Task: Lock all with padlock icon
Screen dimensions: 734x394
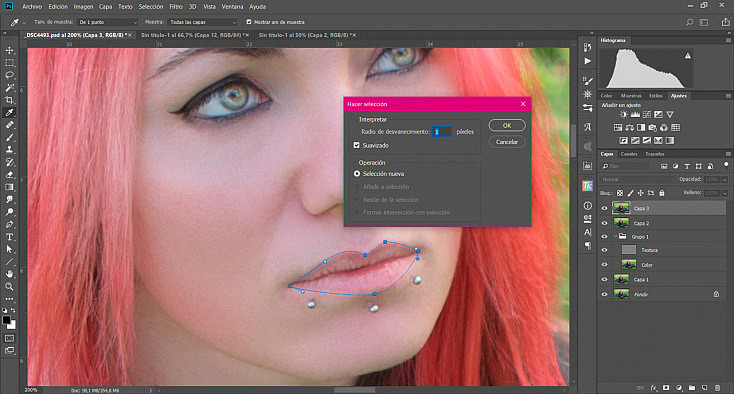Action: 662,193
